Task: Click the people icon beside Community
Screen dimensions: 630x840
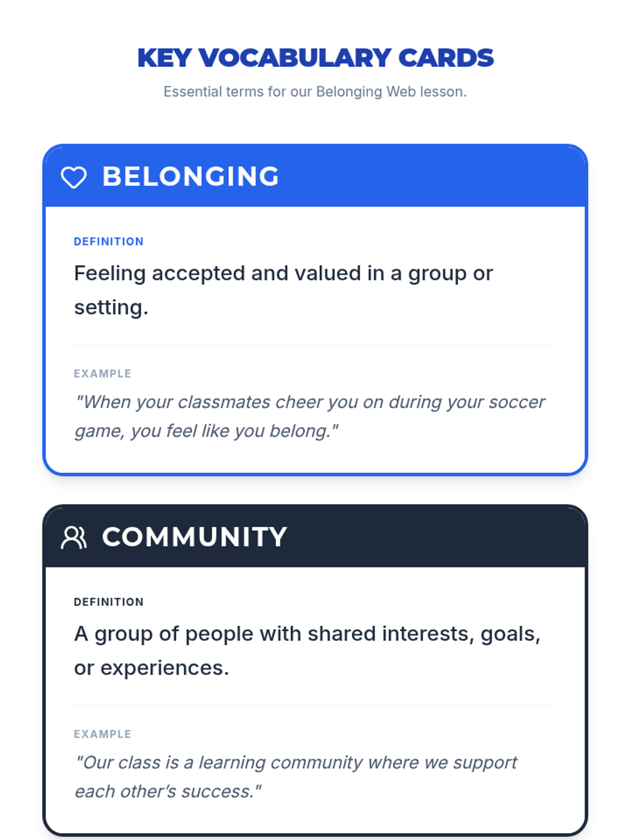Action: 73,538
